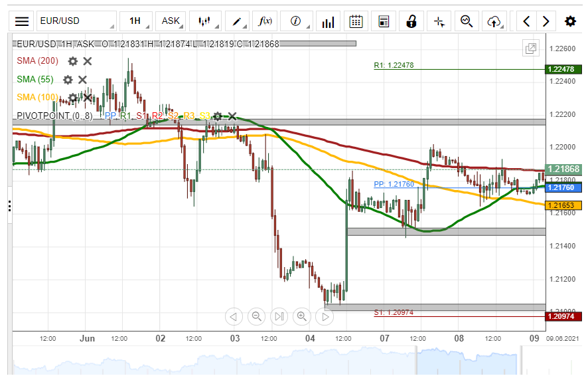The width and height of the screenshot is (588, 382).
Task: Go to the previous chart with left arrow
Action: 526,21
